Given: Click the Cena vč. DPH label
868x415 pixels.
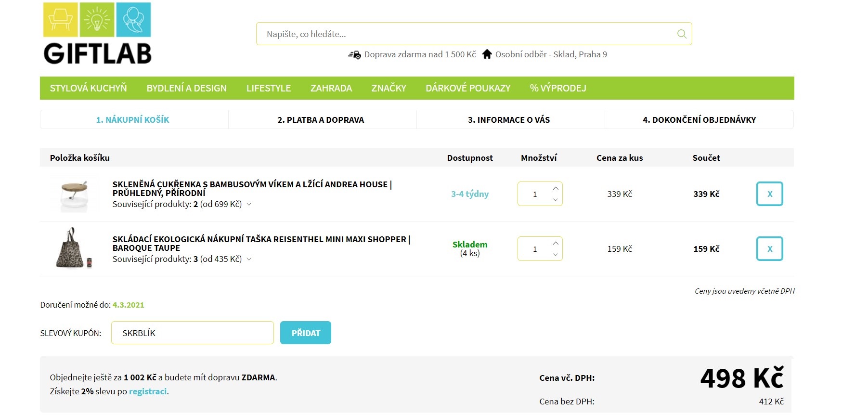Looking at the screenshot, I should 567,378.
